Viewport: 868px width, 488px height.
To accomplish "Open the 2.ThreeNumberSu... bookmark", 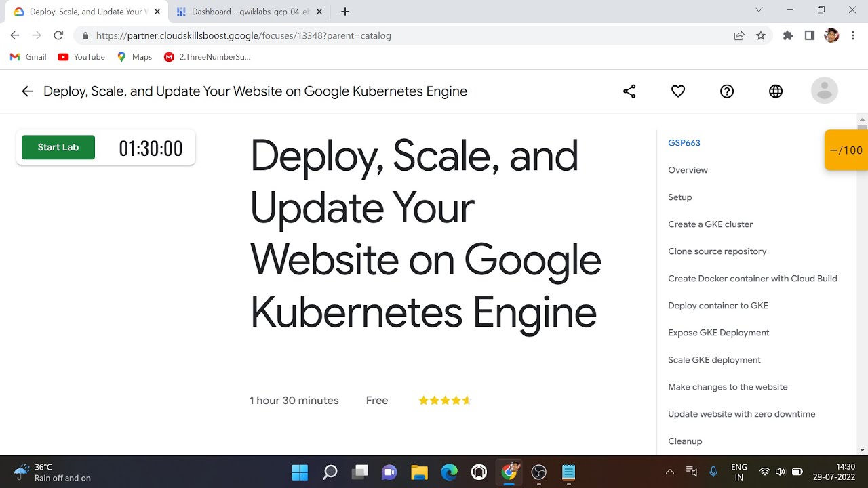I will (208, 57).
